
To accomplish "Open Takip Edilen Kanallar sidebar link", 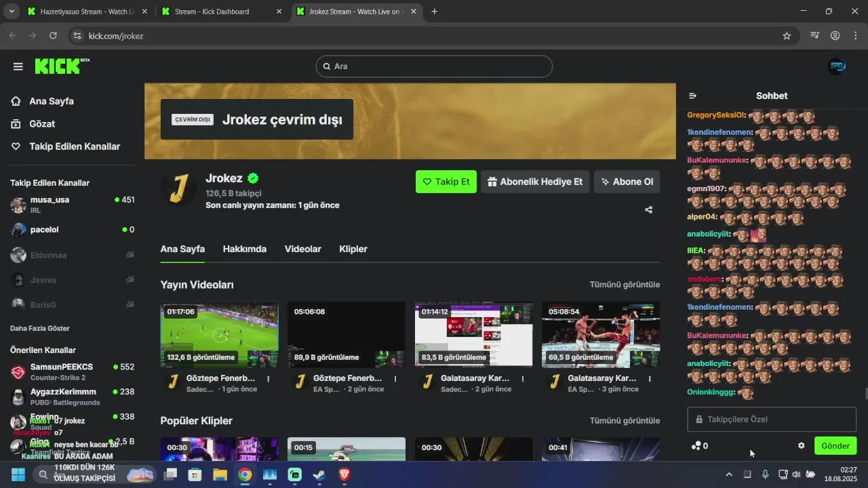I will pyautogui.click(x=65, y=146).
